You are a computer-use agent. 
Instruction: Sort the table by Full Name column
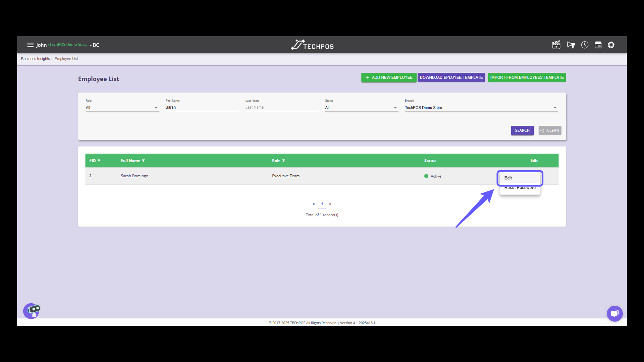[133, 161]
